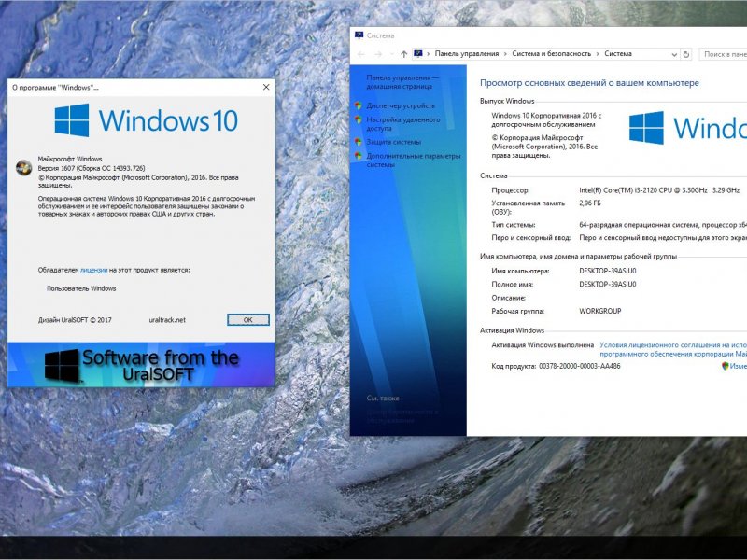Image resolution: width=747 pixels, height=560 pixels.
Task: Click the Активация Windows выполнена text
Action: pos(543,345)
